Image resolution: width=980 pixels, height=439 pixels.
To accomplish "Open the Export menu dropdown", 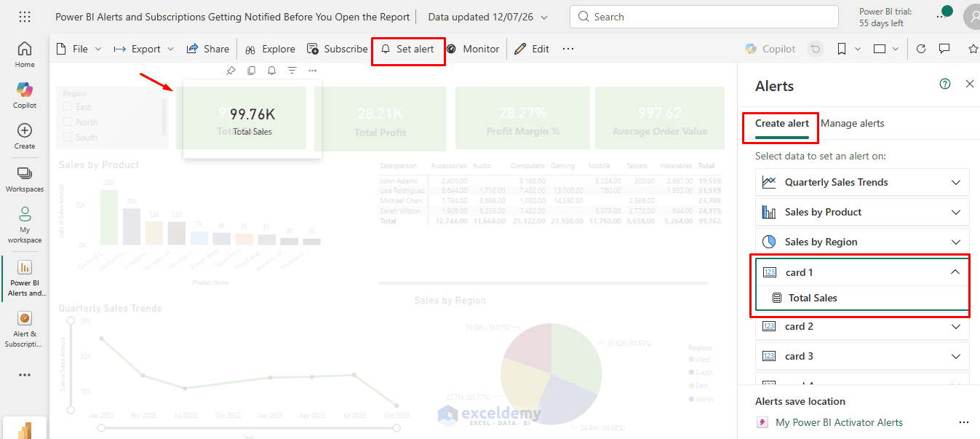I will pyautogui.click(x=144, y=49).
